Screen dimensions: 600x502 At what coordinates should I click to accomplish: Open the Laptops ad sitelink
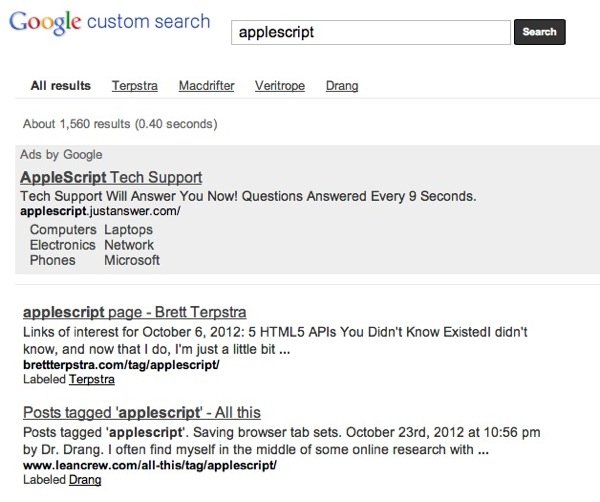click(129, 230)
